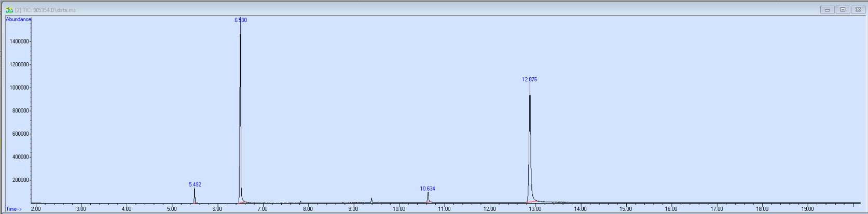Viewport: 868px width, 214px height.
Task: Click the 7.00 time axis value
Action: pos(263,209)
